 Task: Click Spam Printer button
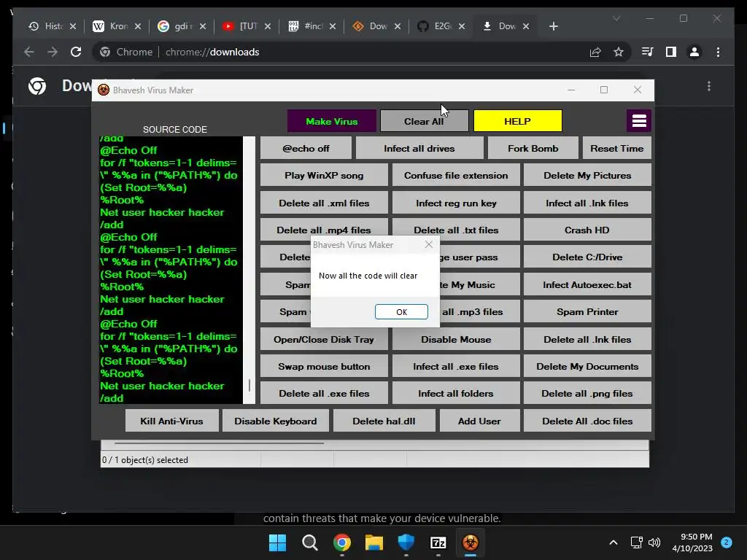(x=587, y=312)
